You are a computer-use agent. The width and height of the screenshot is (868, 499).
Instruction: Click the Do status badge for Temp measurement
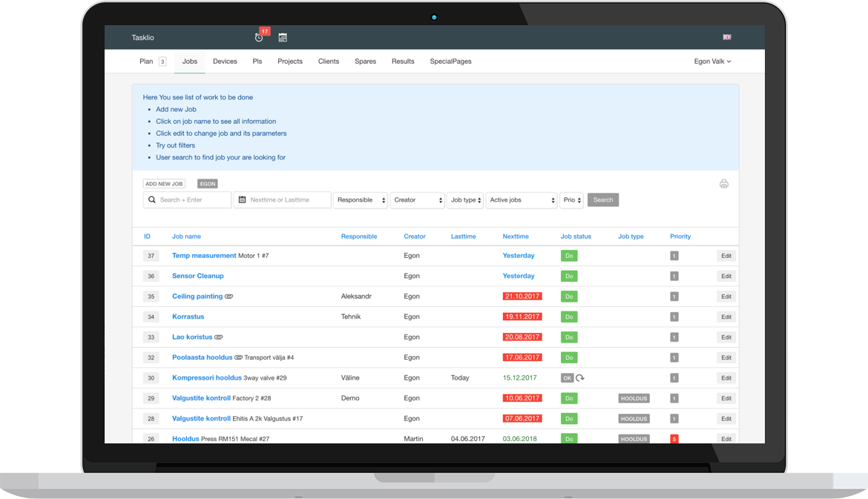568,256
